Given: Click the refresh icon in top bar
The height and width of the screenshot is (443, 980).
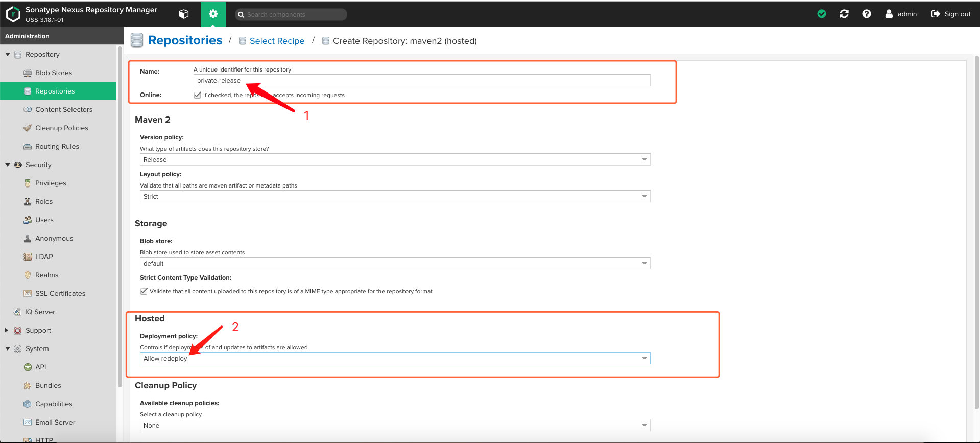Looking at the screenshot, I should pyautogui.click(x=844, y=14).
